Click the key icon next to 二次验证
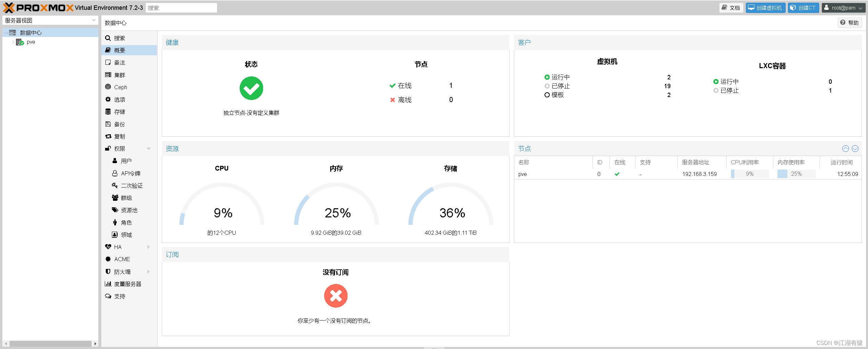Image resolution: width=868 pixels, height=349 pixels. click(x=115, y=186)
